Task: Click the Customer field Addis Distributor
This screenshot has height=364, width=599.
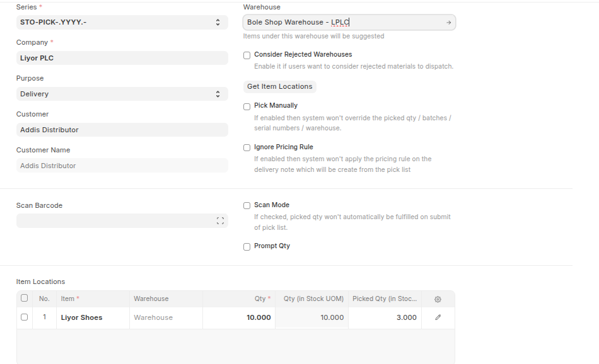Action: [122, 130]
